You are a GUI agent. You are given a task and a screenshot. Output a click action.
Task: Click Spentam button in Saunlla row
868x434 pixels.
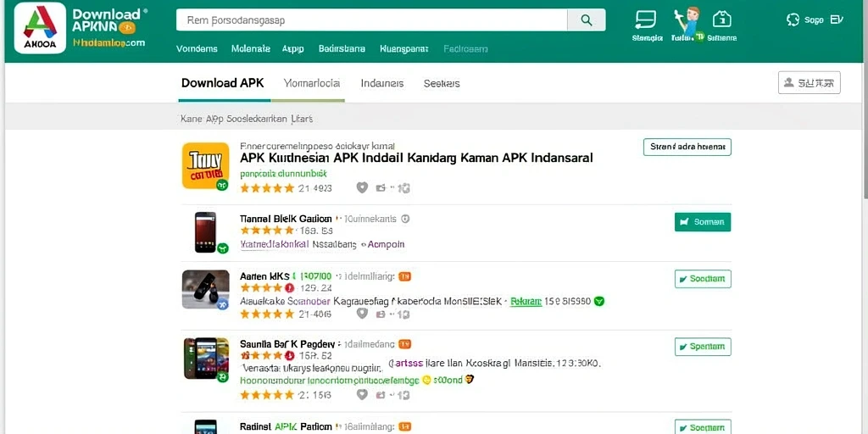[x=703, y=347]
